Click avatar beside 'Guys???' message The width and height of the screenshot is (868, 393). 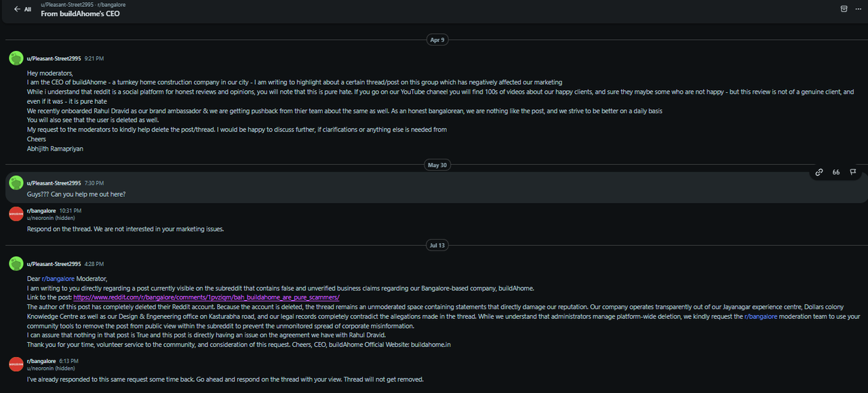[16, 183]
